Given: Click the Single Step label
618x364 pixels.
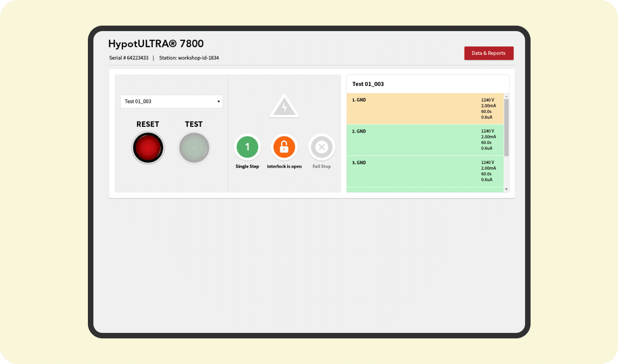Looking at the screenshot, I should point(247,166).
